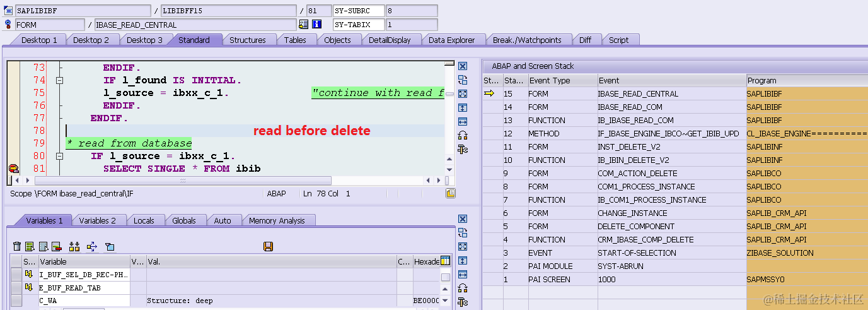Collapse the IF block at line 74
This screenshot has height=310, width=868.
click(60, 80)
